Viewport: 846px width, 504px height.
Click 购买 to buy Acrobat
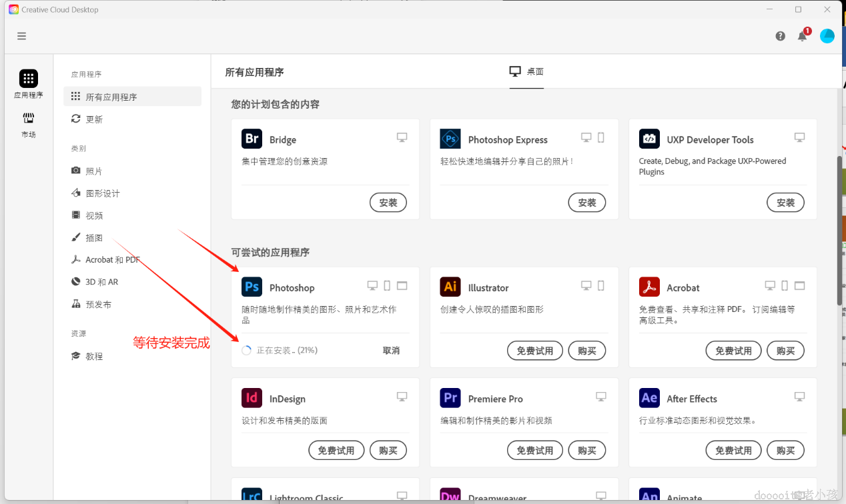point(785,350)
